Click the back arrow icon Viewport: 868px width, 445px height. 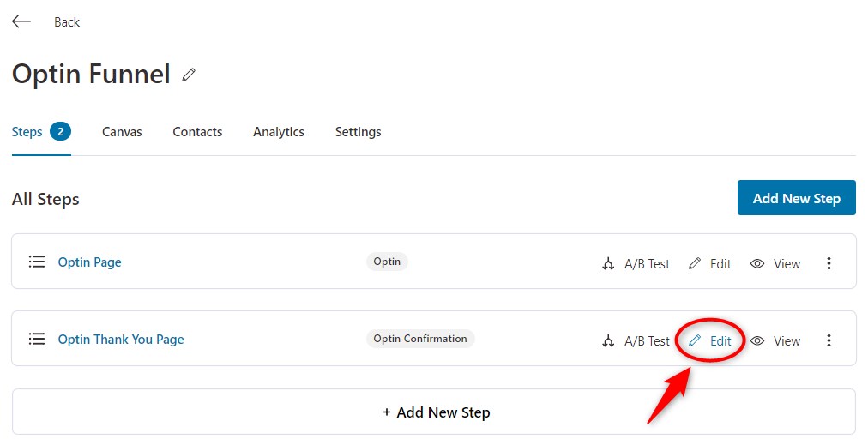(21, 21)
